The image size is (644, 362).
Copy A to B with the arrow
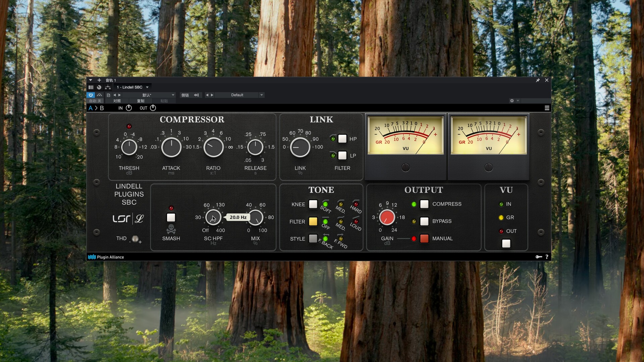click(96, 108)
